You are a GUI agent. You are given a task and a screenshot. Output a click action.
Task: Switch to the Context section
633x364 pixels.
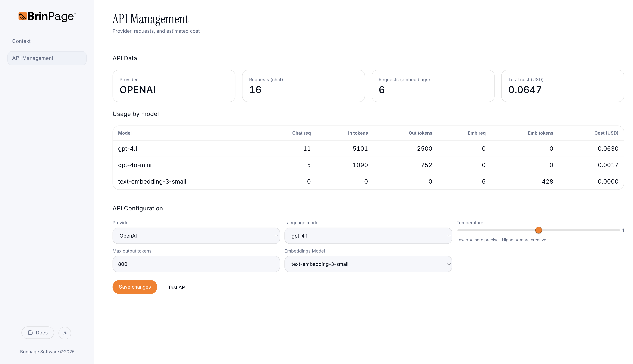coord(21,41)
